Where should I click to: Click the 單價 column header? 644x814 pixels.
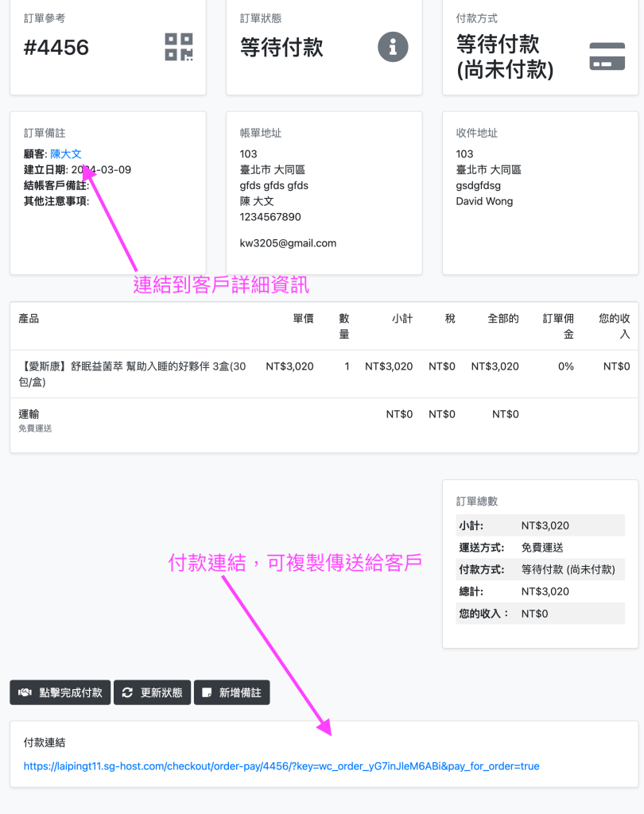click(303, 319)
